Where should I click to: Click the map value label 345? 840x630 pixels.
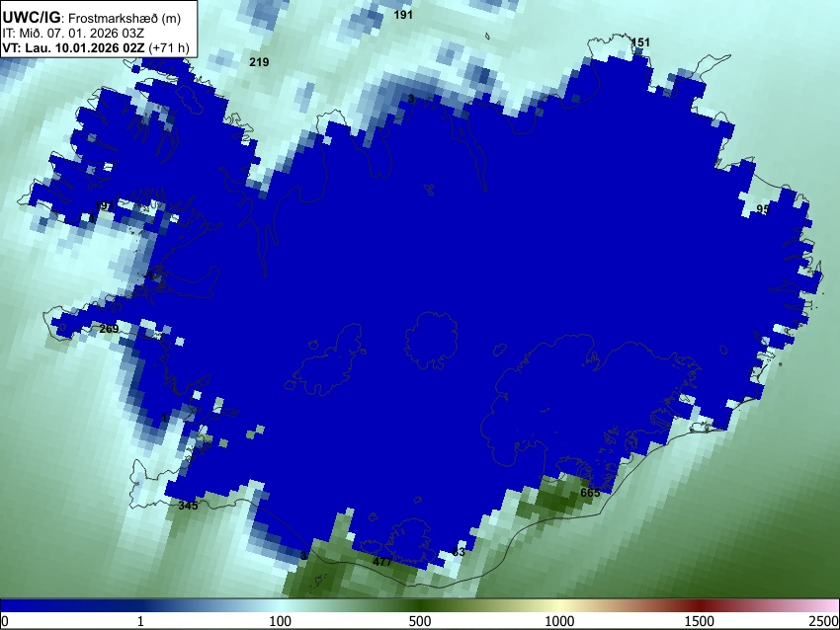(x=188, y=506)
